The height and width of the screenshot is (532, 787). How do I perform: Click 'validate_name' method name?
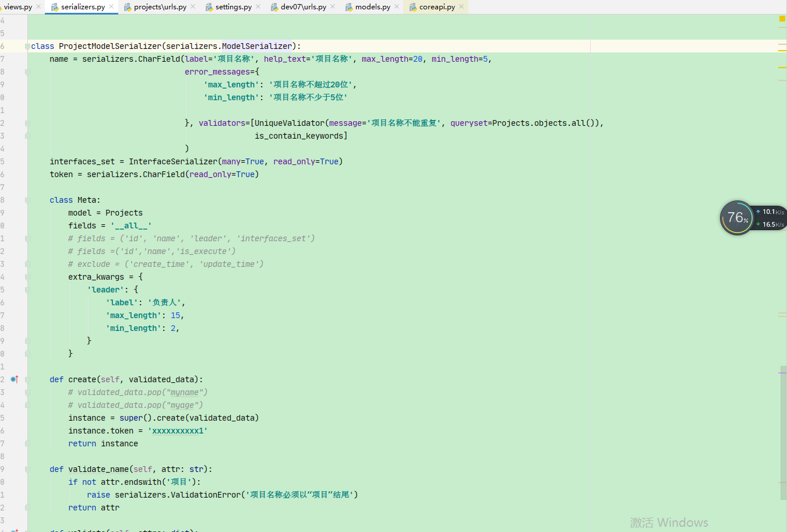(x=98, y=469)
